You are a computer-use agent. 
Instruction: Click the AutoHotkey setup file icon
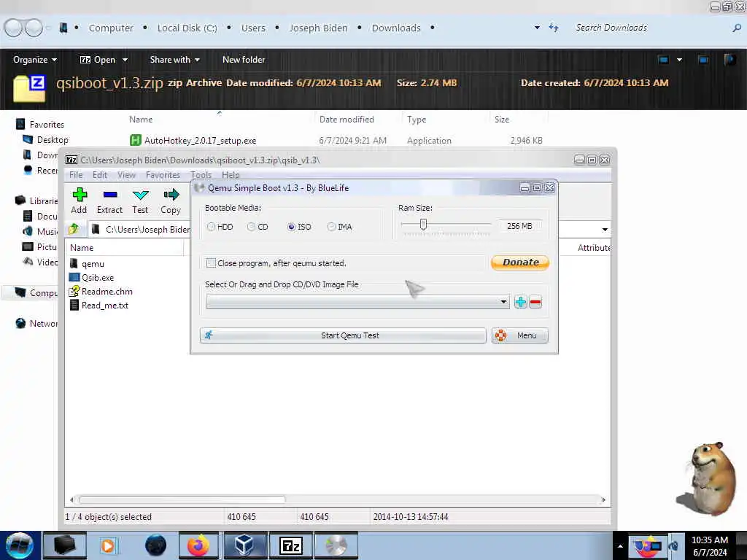click(x=135, y=140)
